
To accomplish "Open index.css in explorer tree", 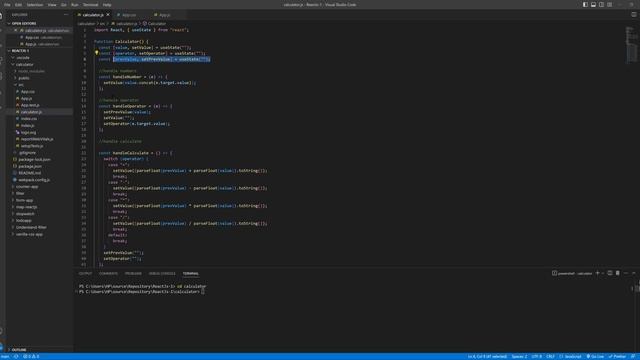I will (29, 118).
